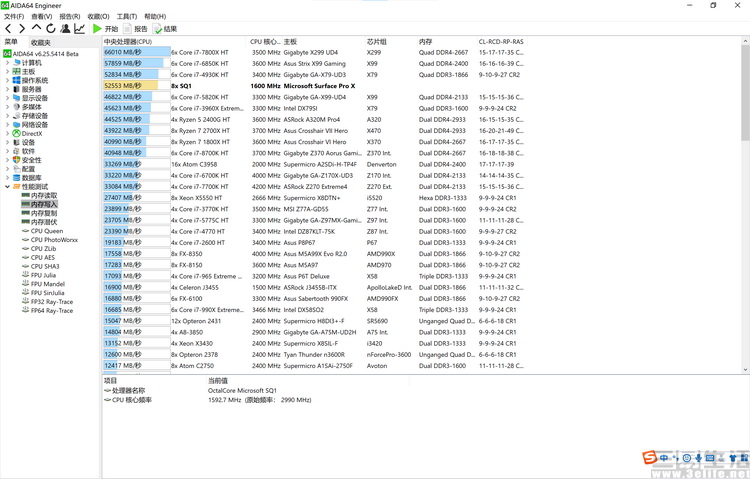Open the 查看(V) menu

[42, 16]
